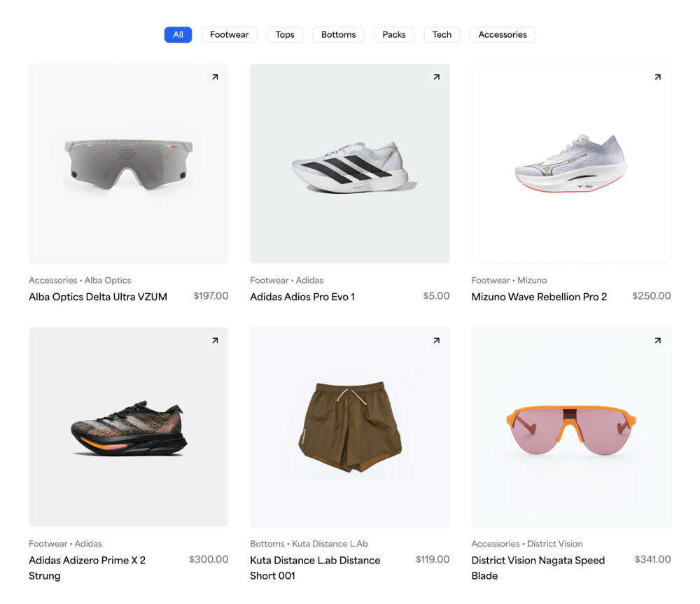This screenshot has height=604, width=700.
Task: Open Alba Optics Delta Ultra VZUM title
Action: (98, 297)
